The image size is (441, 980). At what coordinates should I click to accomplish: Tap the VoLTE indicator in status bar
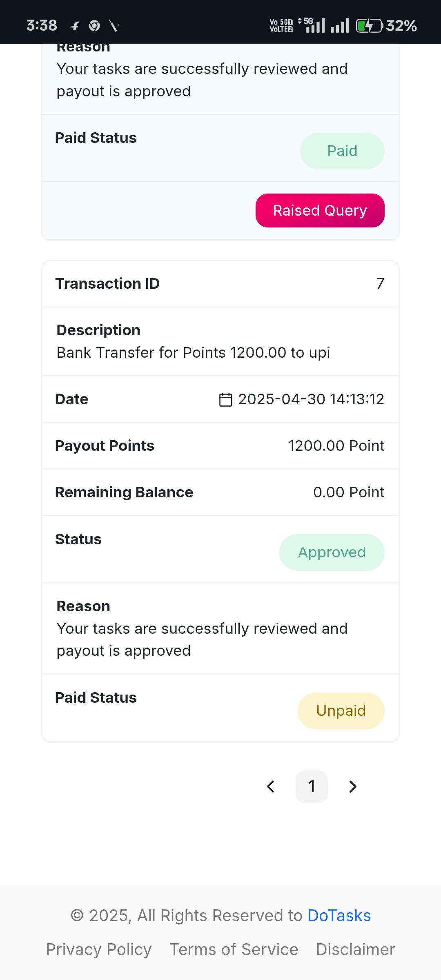tap(281, 25)
